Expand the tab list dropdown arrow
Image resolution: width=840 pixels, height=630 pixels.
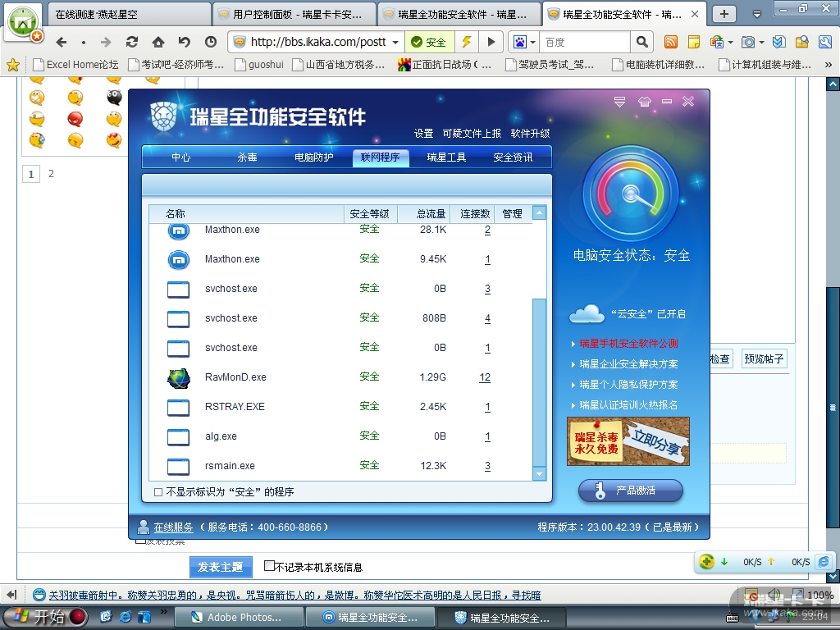point(757,14)
